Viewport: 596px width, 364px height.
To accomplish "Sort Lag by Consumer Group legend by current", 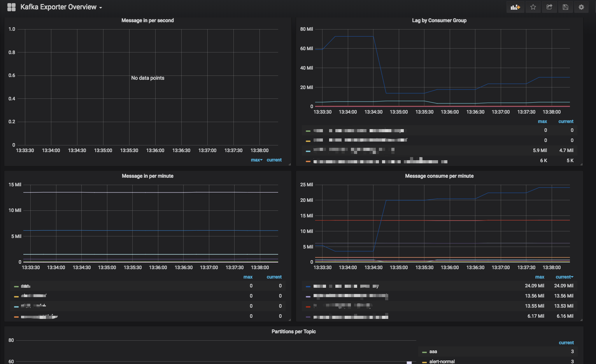I will click(566, 121).
